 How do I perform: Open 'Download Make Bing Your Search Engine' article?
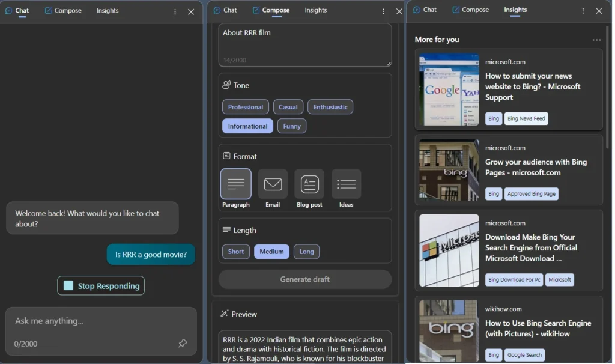pyautogui.click(x=531, y=248)
